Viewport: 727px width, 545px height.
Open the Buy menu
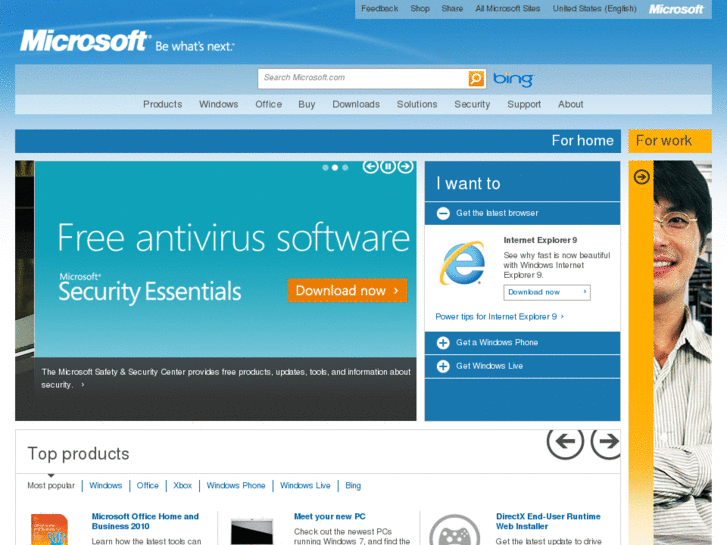(306, 104)
